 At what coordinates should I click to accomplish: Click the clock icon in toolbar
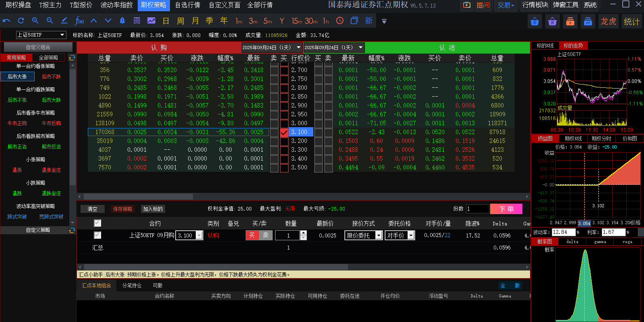coord(340,21)
